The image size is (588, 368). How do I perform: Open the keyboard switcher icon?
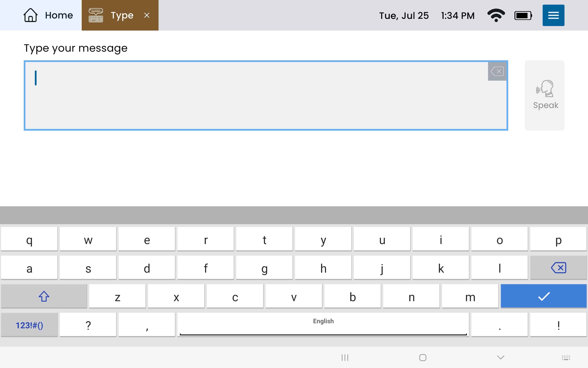tap(566, 357)
